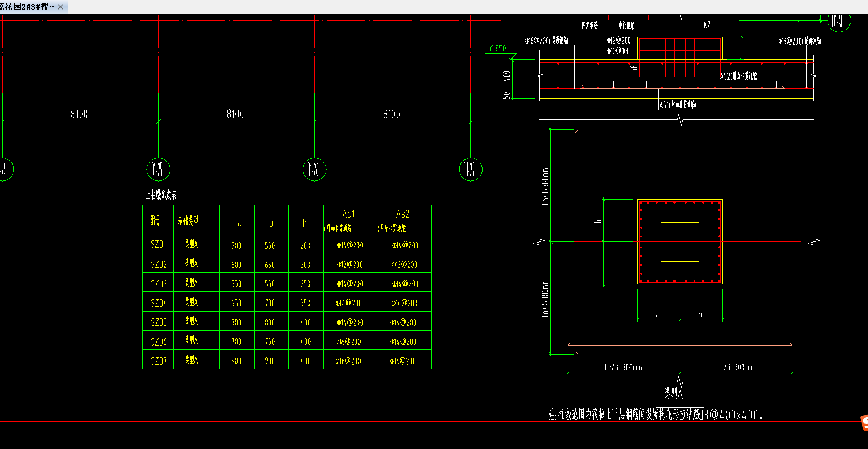
Task: Select value 650 in SZD2 row
Action: (x=269, y=264)
